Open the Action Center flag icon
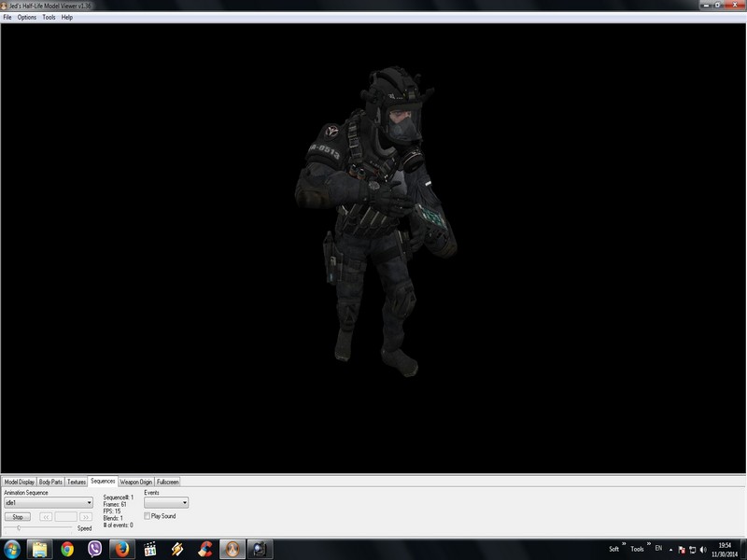The width and height of the screenshot is (747, 560). pyautogui.click(x=682, y=550)
